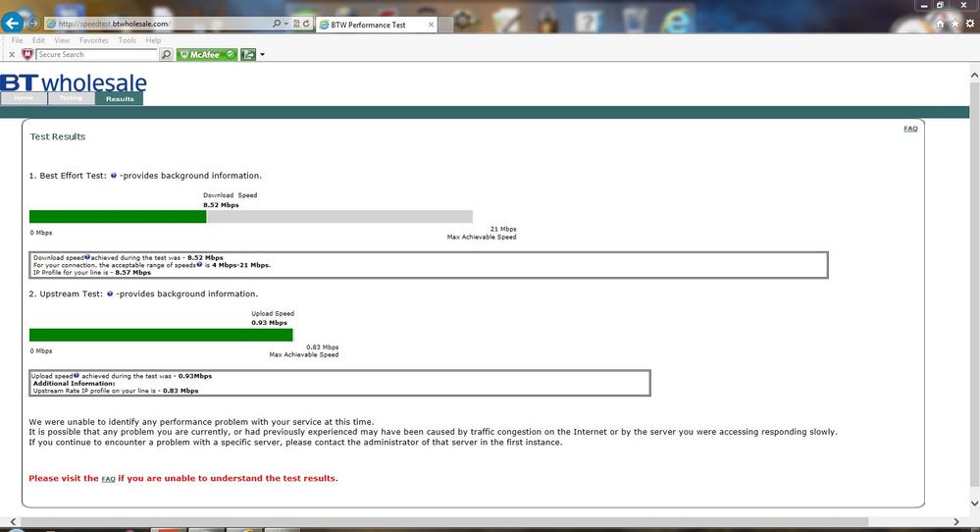Click the McAfee shield logo icon
The width and height of the screenshot is (980, 532).
pos(27,54)
